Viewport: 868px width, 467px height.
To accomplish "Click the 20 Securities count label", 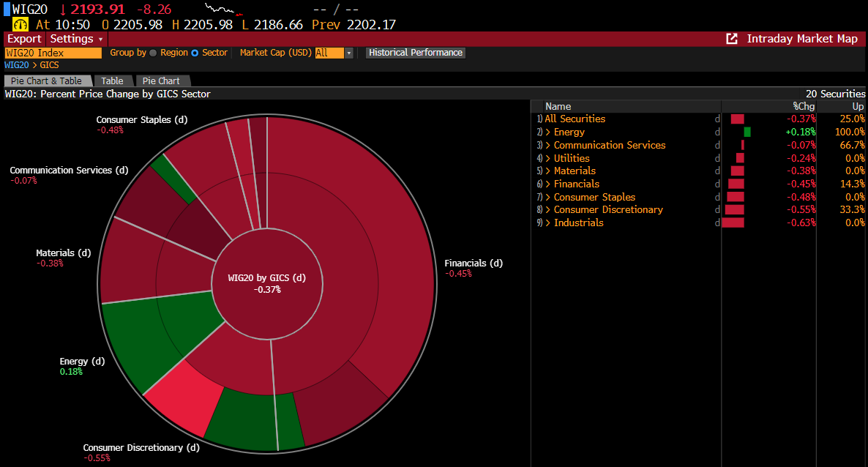I will click(x=835, y=94).
